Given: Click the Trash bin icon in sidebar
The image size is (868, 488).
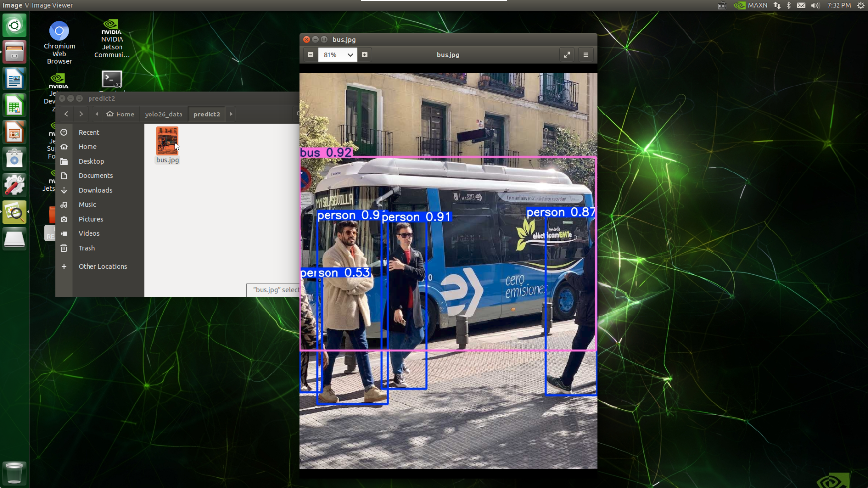Looking at the screenshot, I should pos(64,248).
